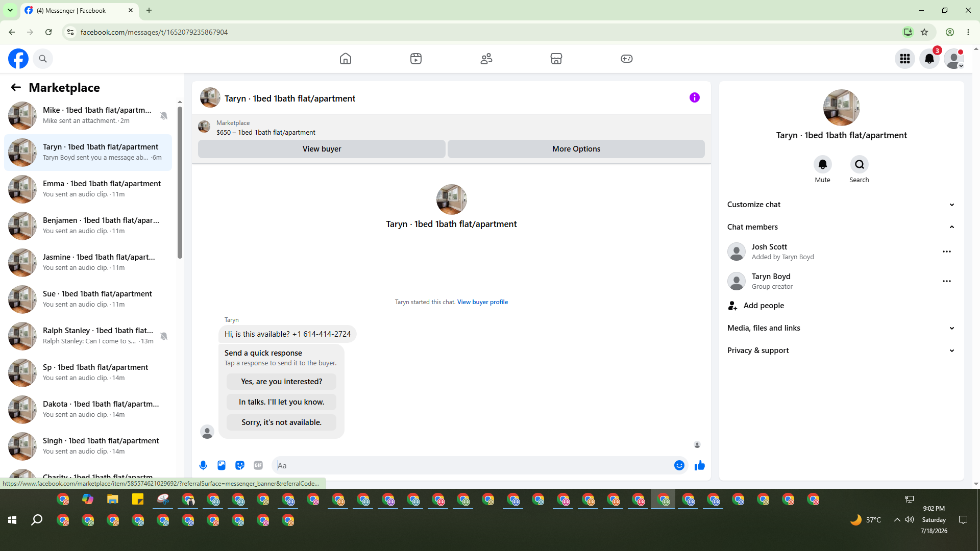The image size is (980, 551).
Task: Open Facebook search magnifier
Action: [43, 59]
